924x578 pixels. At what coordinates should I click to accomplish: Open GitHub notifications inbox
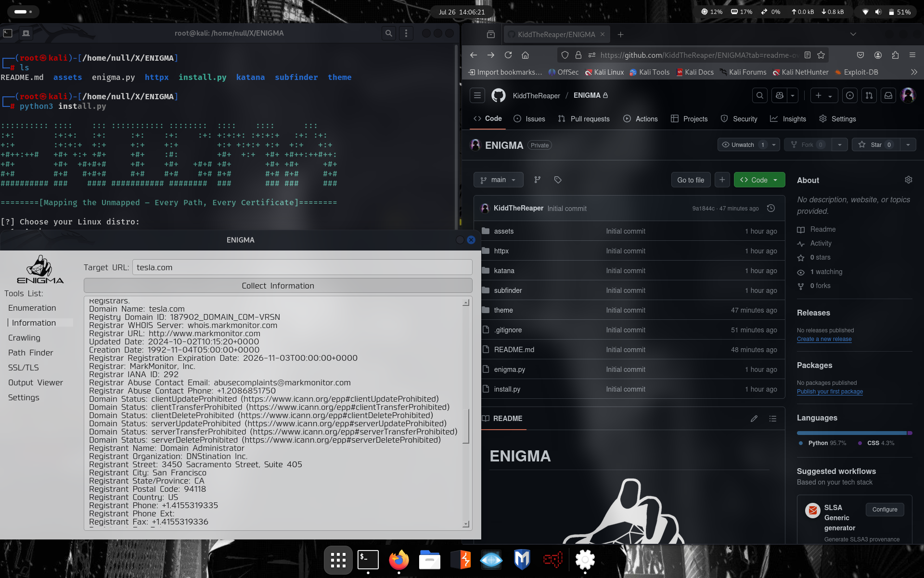pyautogui.click(x=888, y=95)
